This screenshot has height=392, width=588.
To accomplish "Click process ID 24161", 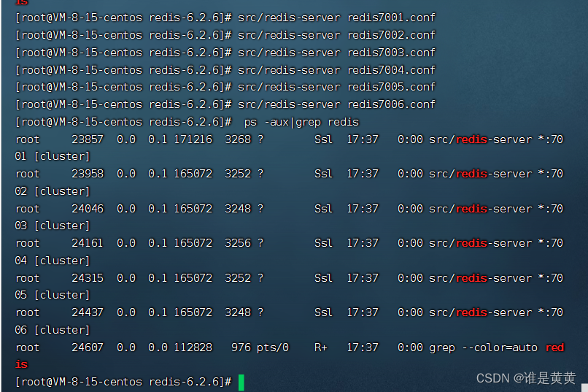I will point(88,243).
